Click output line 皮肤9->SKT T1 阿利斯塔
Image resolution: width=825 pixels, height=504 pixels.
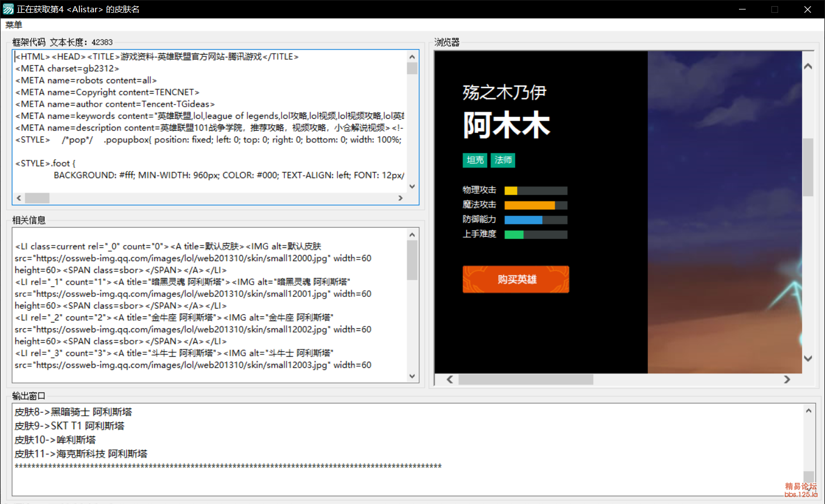(69, 426)
